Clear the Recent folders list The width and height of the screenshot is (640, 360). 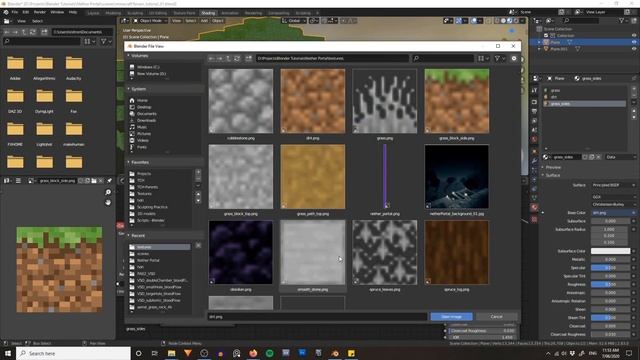[198, 245]
